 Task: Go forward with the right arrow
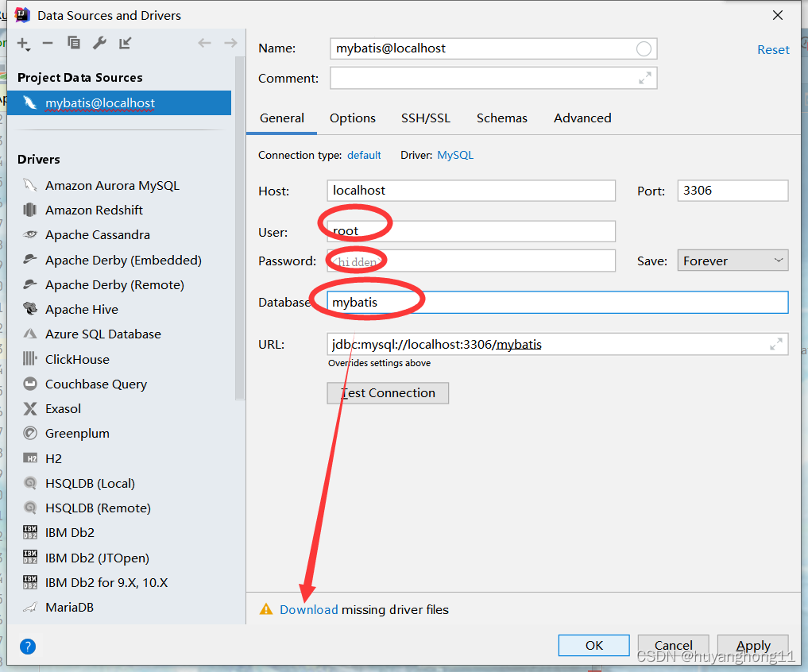tap(230, 43)
